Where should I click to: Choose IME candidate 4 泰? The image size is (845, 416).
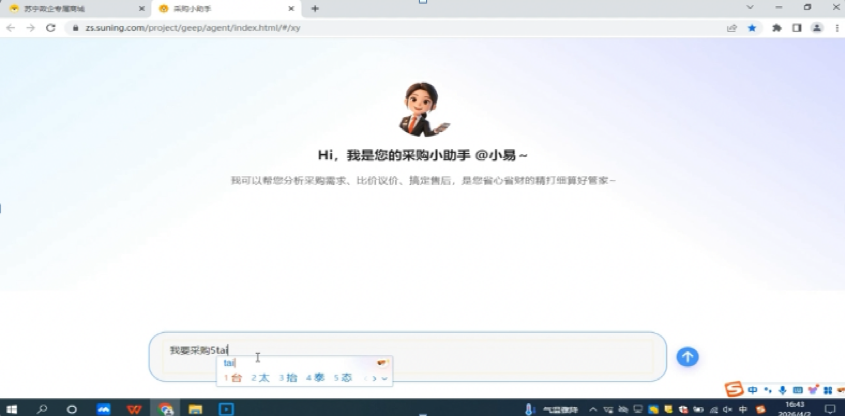click(x=315, y=378)
